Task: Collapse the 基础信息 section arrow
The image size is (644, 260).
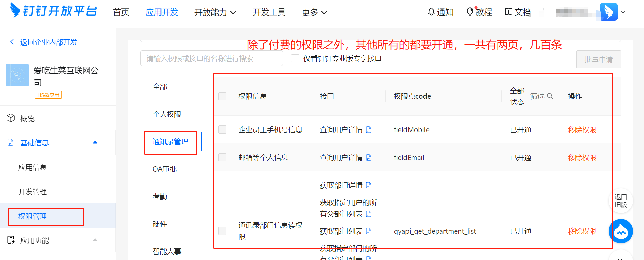Action: click(95, 142)
